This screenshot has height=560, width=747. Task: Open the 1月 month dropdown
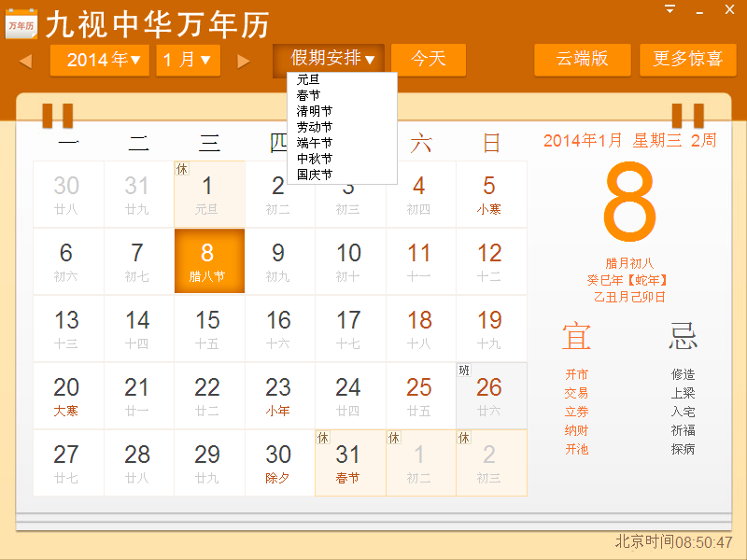(x=188, y=59)
